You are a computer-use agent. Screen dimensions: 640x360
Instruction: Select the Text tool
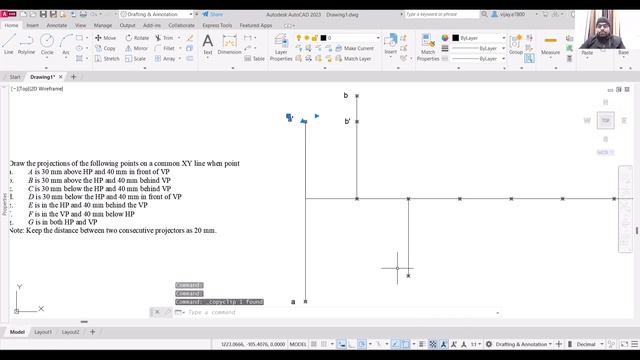click(x=208, y=44)
